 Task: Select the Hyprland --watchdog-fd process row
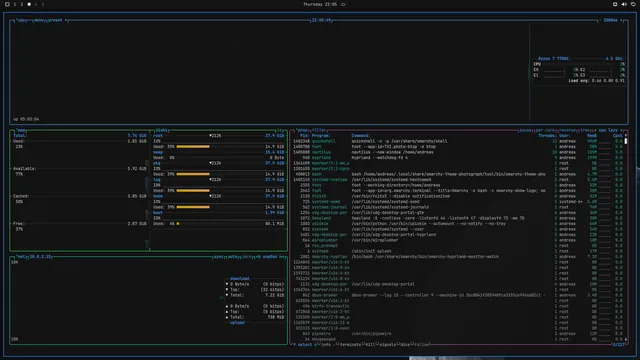point(459,158)
